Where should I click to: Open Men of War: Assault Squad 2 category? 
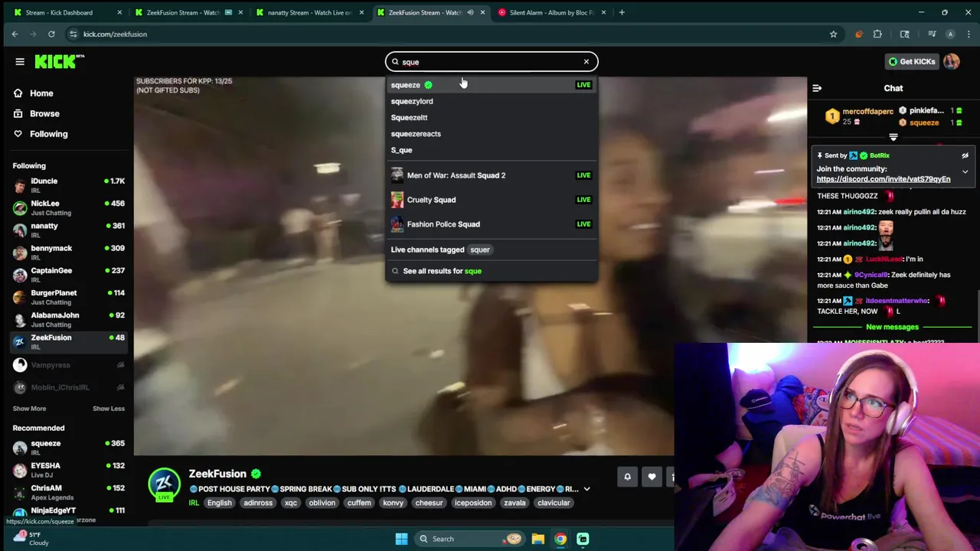click(491, 175)
